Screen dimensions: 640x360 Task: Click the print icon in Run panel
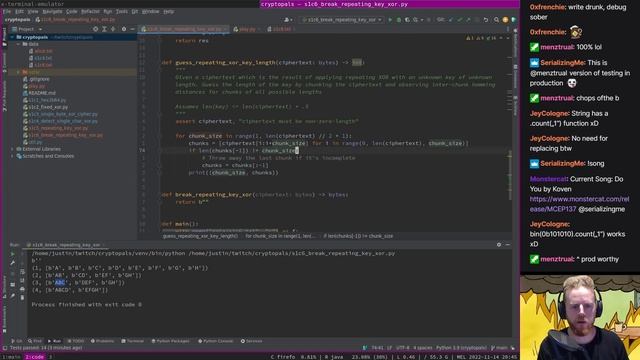pos(22,289)
